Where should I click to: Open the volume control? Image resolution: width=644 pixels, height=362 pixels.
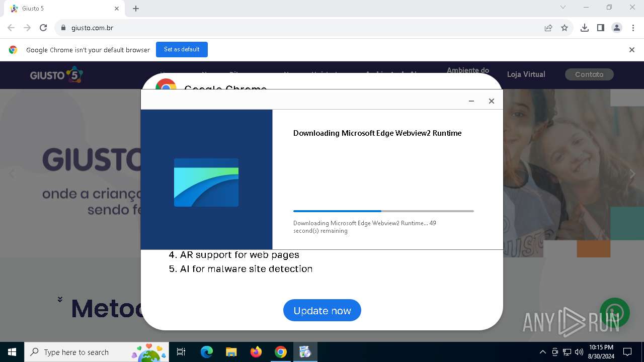pyautogui.click(x=579, y=352)
